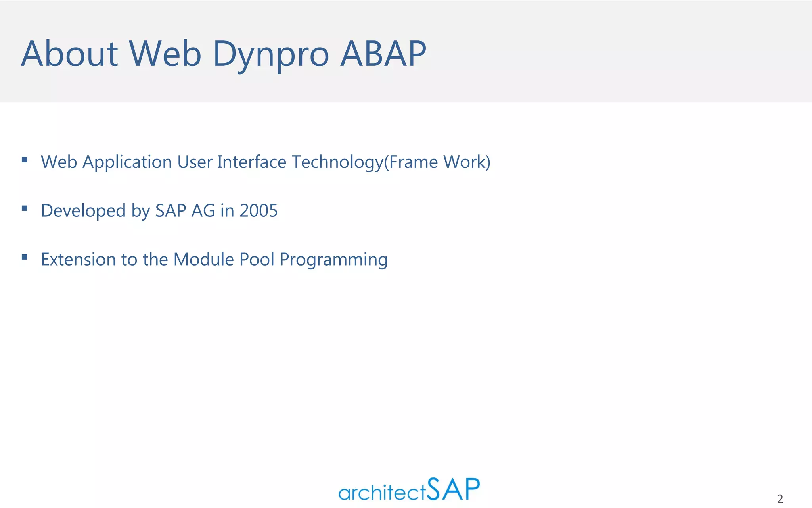Image resolution: width=812 pixels, height=508 pixels.
Task: Click the (Frame Work) text in first bullet
Action: [438, 162]
